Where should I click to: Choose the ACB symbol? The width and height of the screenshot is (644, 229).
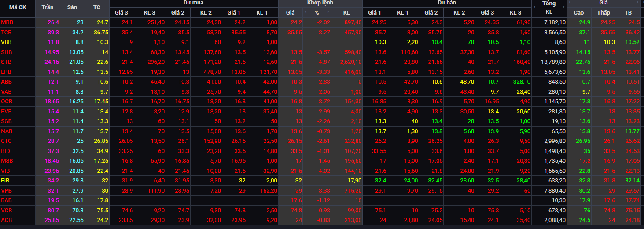(7, 220)
